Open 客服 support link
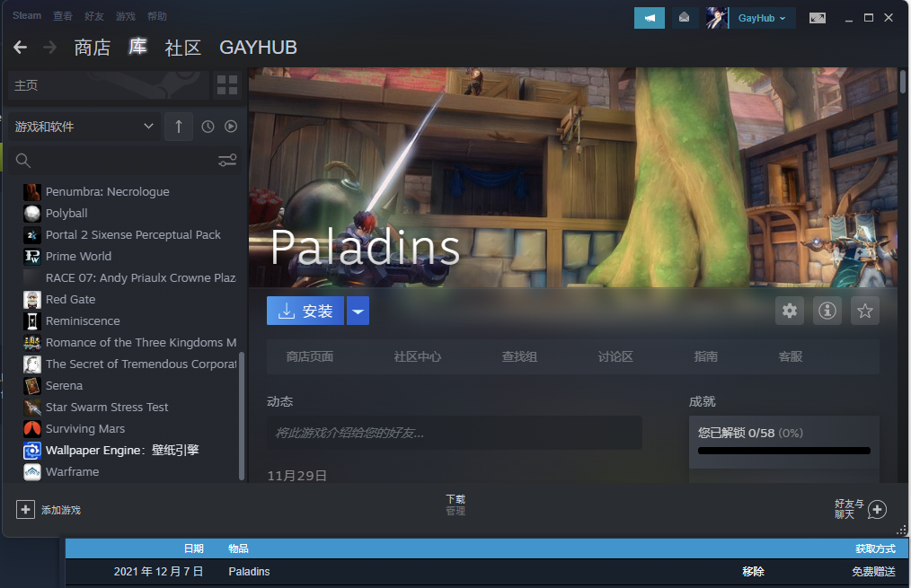This screenshot has width=911, height=588. [790, 356]
